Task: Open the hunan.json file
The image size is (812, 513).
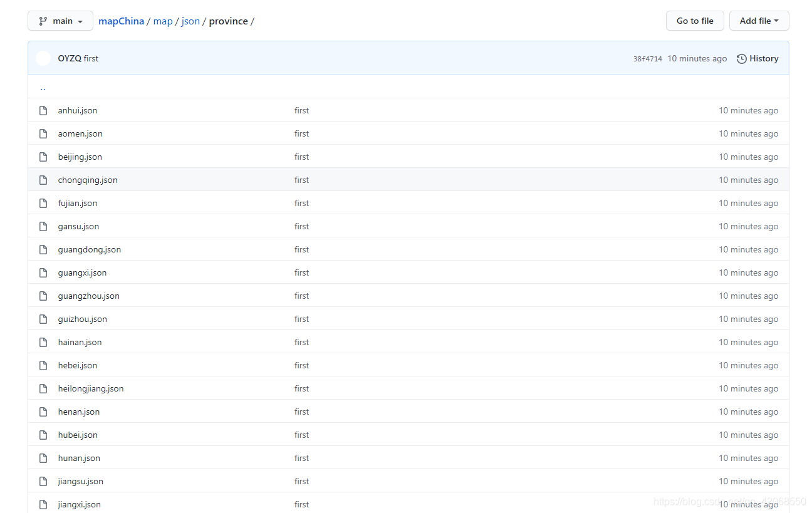Action: (79, 458)
